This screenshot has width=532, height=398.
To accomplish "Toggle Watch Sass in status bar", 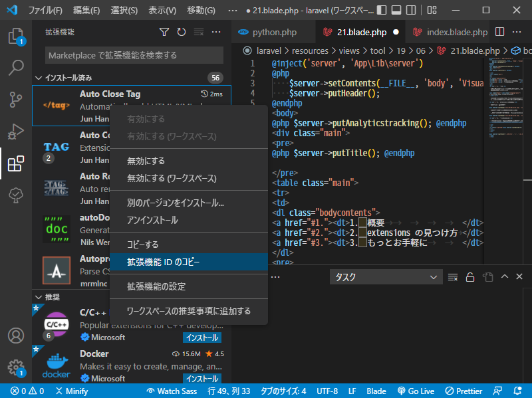I will coord(172,391).
